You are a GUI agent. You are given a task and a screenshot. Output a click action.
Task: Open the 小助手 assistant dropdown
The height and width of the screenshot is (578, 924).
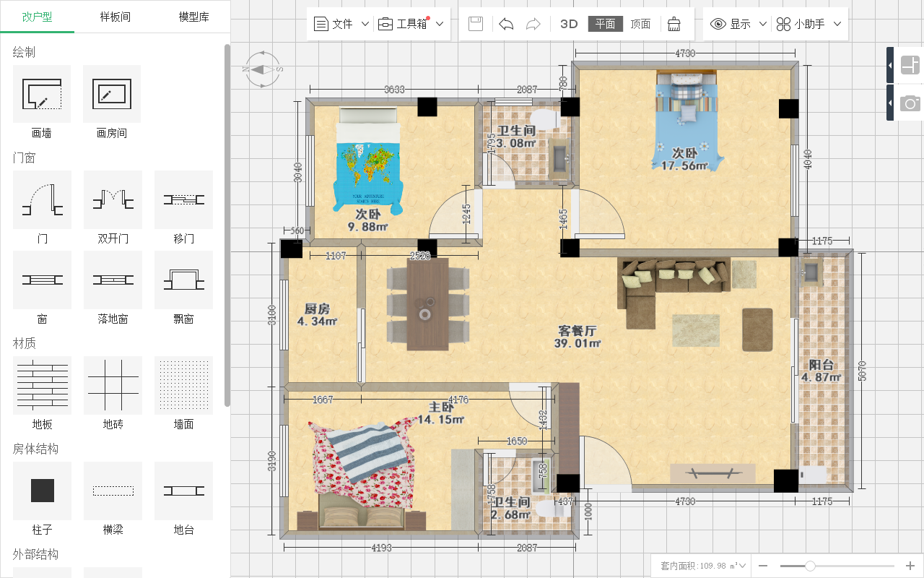point(808,24)
